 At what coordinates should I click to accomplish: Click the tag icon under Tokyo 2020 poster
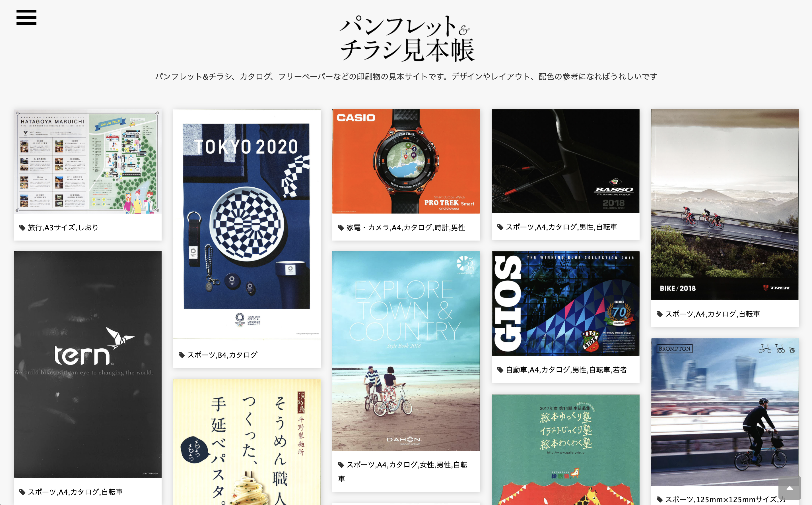click(182, 355)
